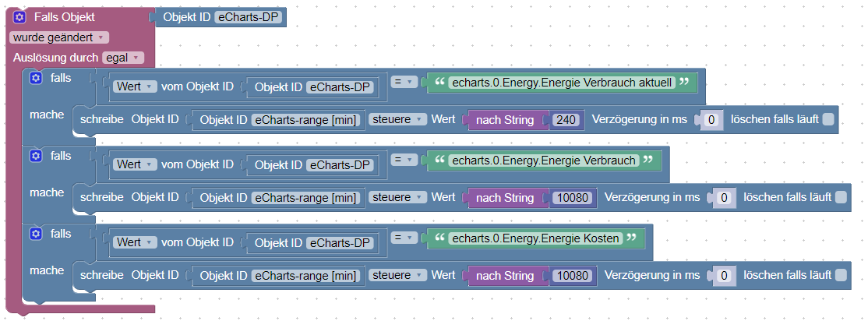Open equals operator dropdown before 'Energie Verbrauch' string

[404, 160]
